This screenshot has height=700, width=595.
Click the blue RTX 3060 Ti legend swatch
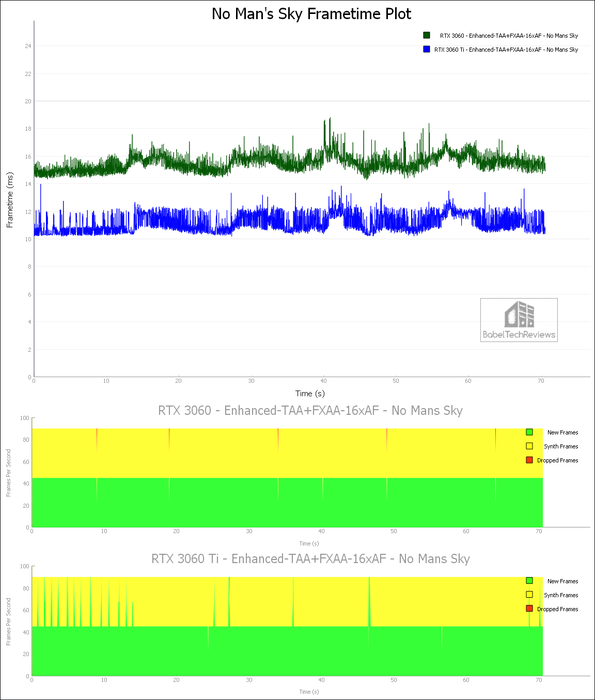[x=427, y=49]
